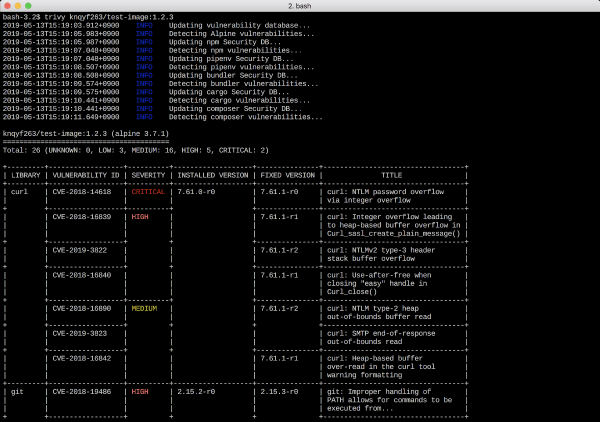Screen dimensions: 600x422
Task: Click the CVE-2018-19486 git vulnerability ID
Action: coord(83,393)
